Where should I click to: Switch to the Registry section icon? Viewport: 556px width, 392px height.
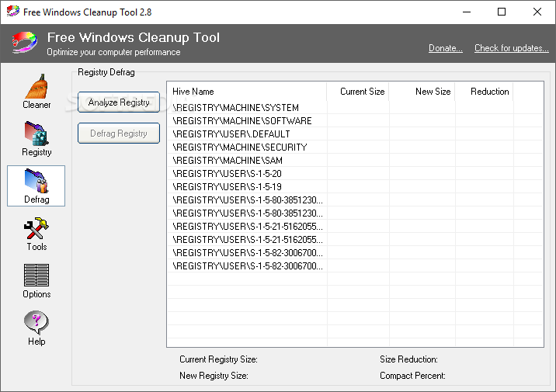click(x=36, y=138)
